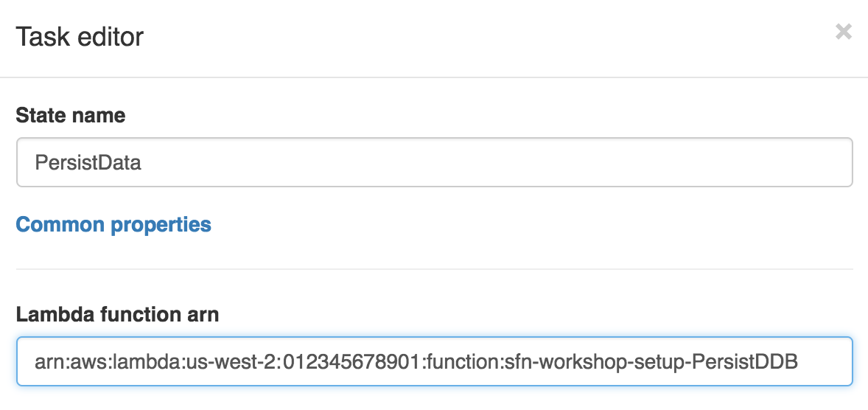
Task: Click the State name label
Action: tap(71, 115)
